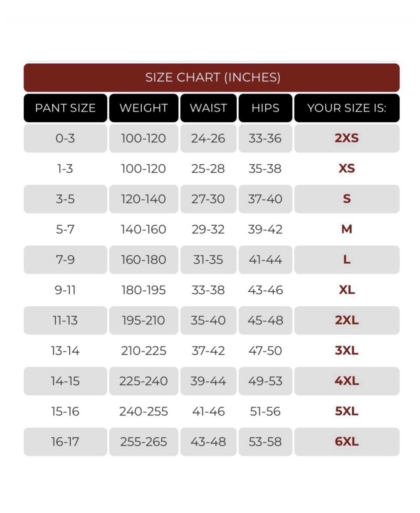Click the Your Size Is header
This screenshot has width=420, height=513.
(346, 108)
